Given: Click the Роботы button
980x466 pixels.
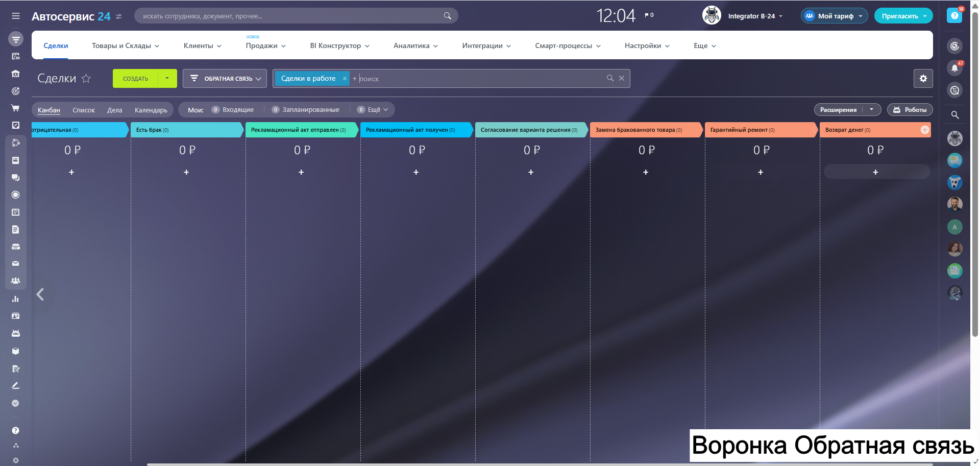Looking at the screenshot, I should click(x=910, y=110).
